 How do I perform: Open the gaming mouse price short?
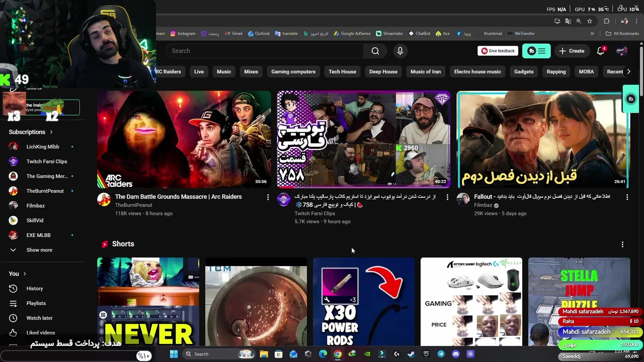[471, 302]
